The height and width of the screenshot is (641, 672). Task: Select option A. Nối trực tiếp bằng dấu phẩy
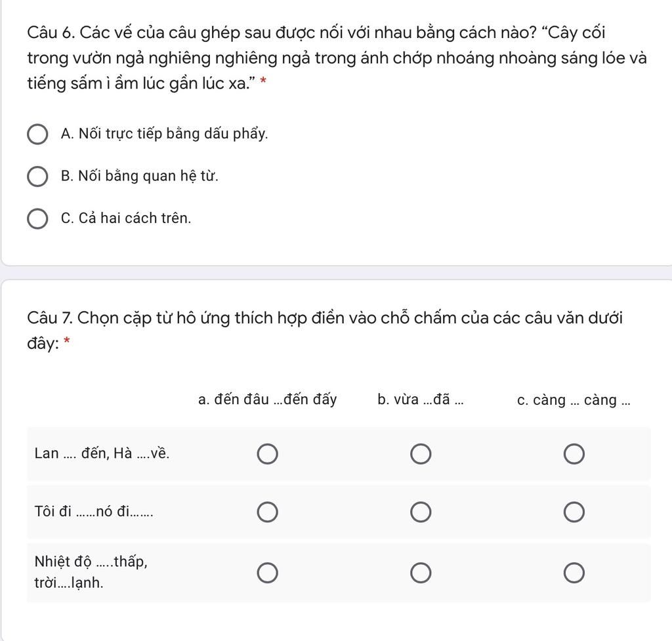pos(37,134)
